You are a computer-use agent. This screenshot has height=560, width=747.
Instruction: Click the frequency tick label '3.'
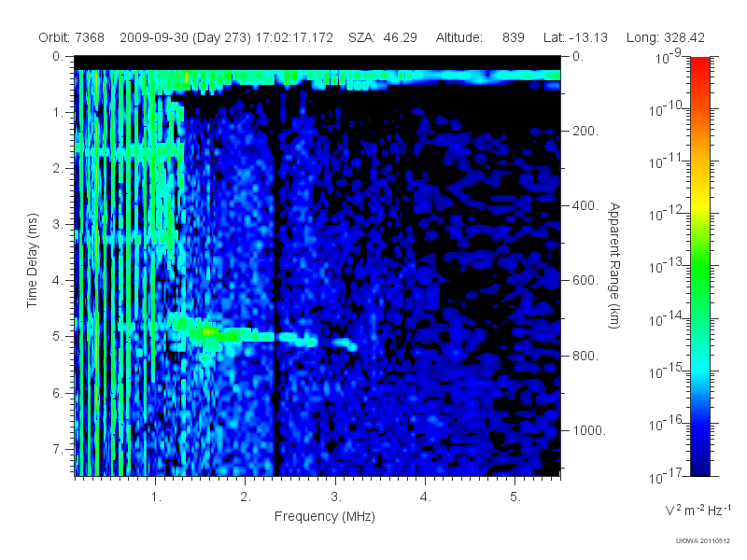point(336,497)
